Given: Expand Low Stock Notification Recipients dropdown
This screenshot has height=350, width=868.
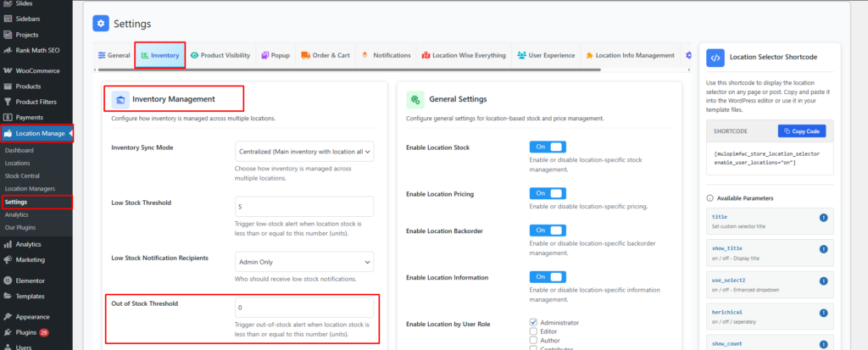Looking at the screenshot, I should pyautogui.click(x=304, y=262).
